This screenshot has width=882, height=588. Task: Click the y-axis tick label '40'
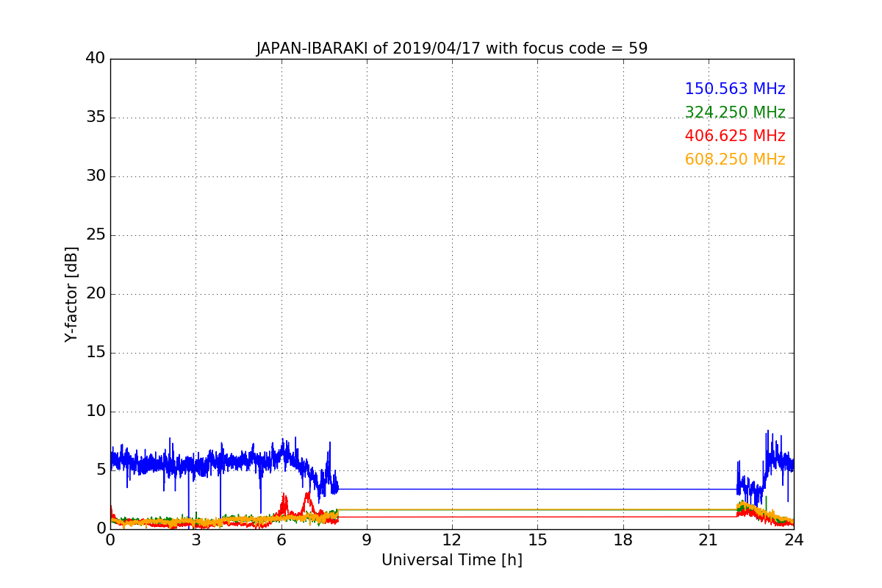click(96, 59)
